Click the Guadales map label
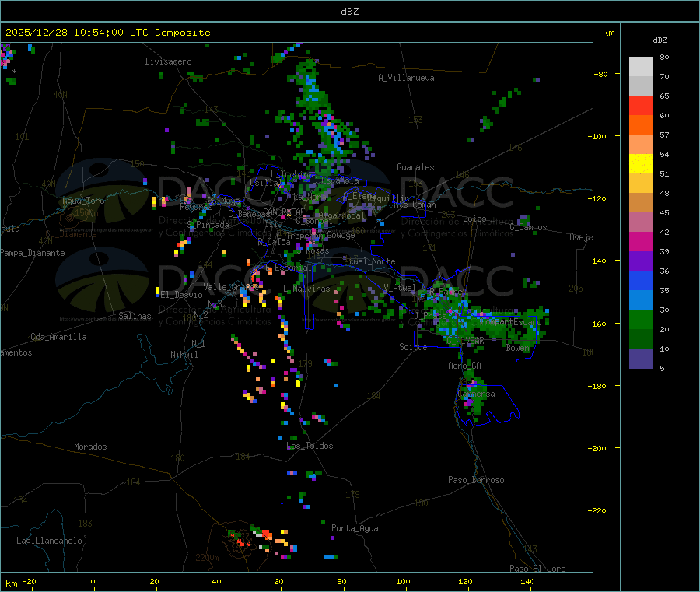Screen dimensions: 700x592 (x=415, y=167)
